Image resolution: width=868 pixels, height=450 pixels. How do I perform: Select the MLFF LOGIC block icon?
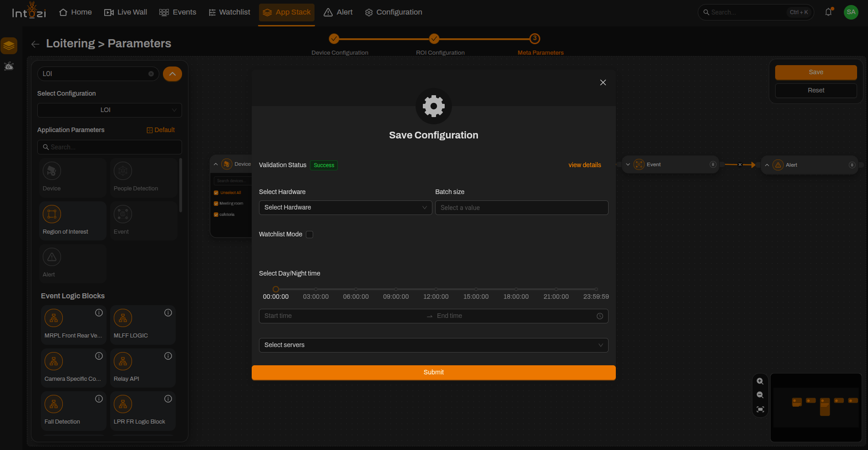[123, 318]
